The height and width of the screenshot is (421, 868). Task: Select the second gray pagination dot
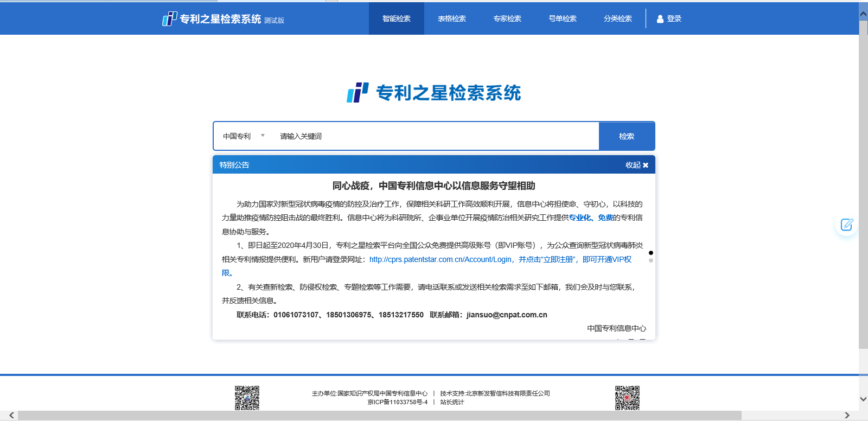coord(651,260)
